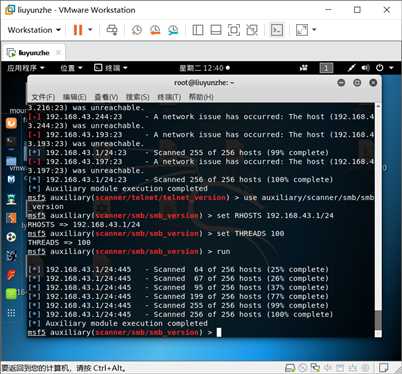Open the 终端 app menu in top bar

pos(111,68)
